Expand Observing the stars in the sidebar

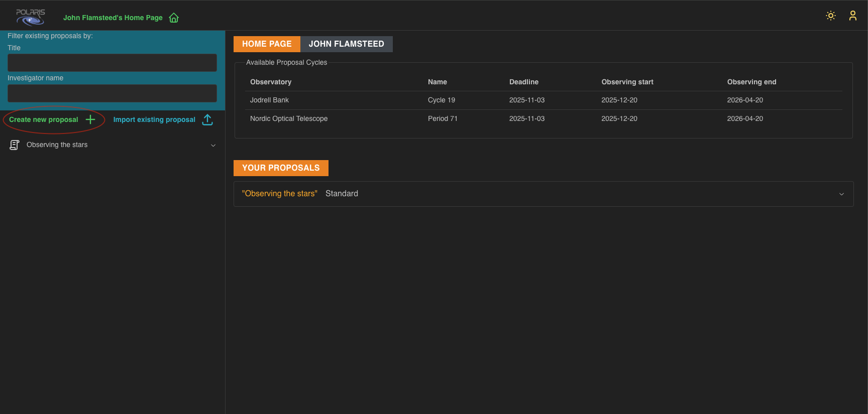[213, 146]
